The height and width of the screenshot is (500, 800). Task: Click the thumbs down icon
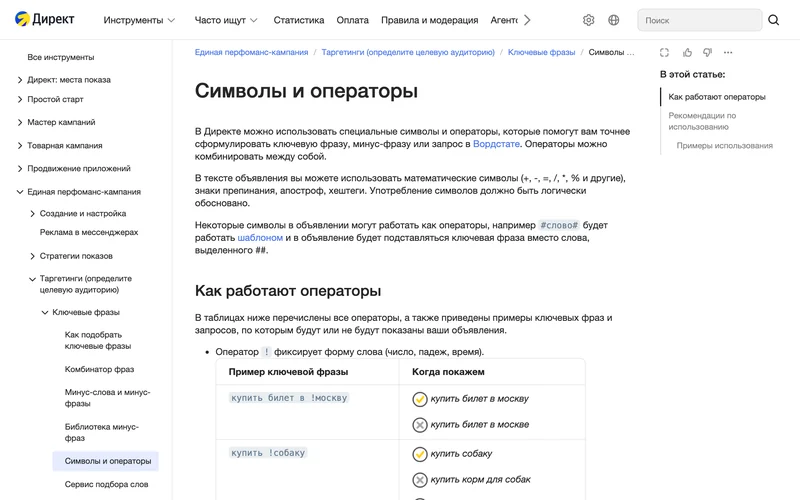pos(707,53)
